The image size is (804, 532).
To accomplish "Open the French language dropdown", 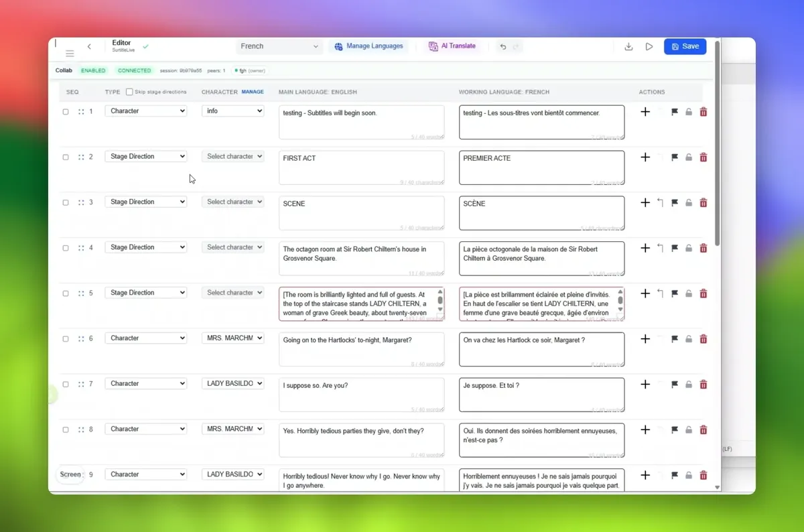I will point(279,47).
